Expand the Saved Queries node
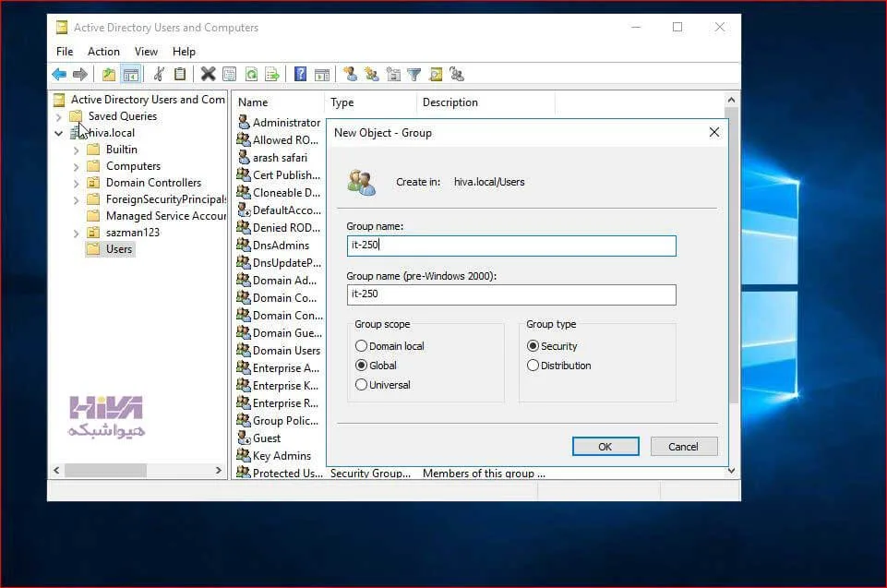The width and height of the screenshot is (887, 588). point(58,117)
